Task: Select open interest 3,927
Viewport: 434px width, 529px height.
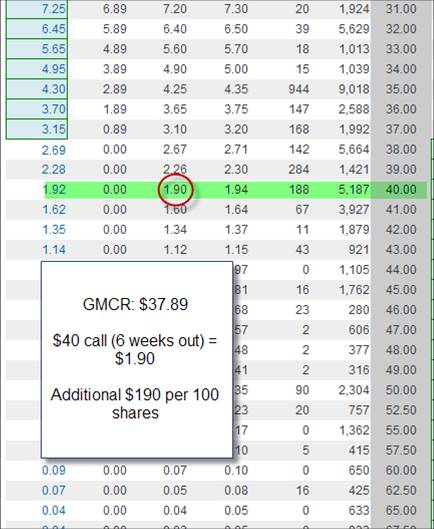Action: coord(354,210)
